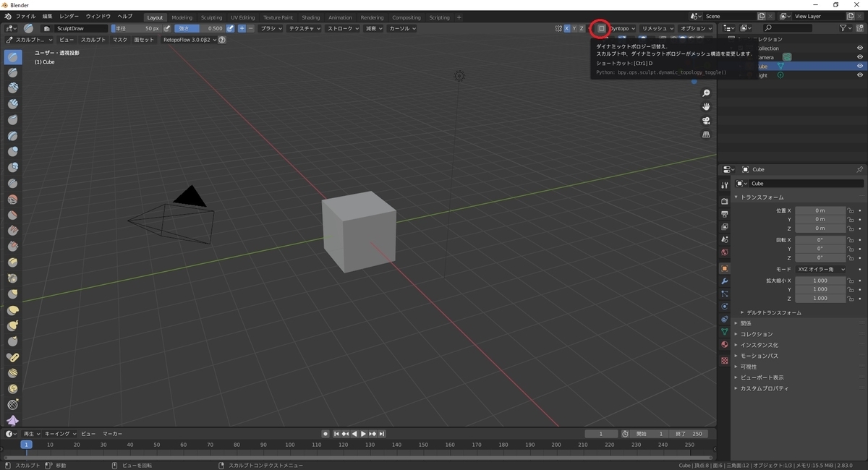Image resolution: width=868 pixels, height=470 pixels.
Task: Adjust the 半径 radius slider
Action: (137, 28)
